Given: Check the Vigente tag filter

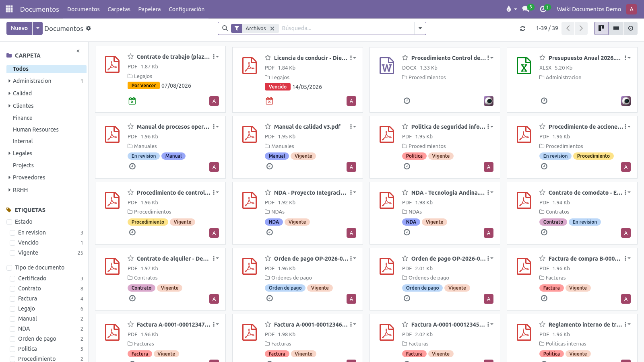Looking at the screenshot, I should (12, 253).
